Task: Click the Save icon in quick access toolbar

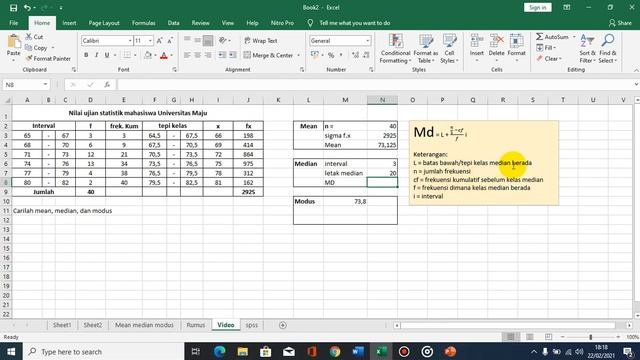Action: click(x=13, y=7)
